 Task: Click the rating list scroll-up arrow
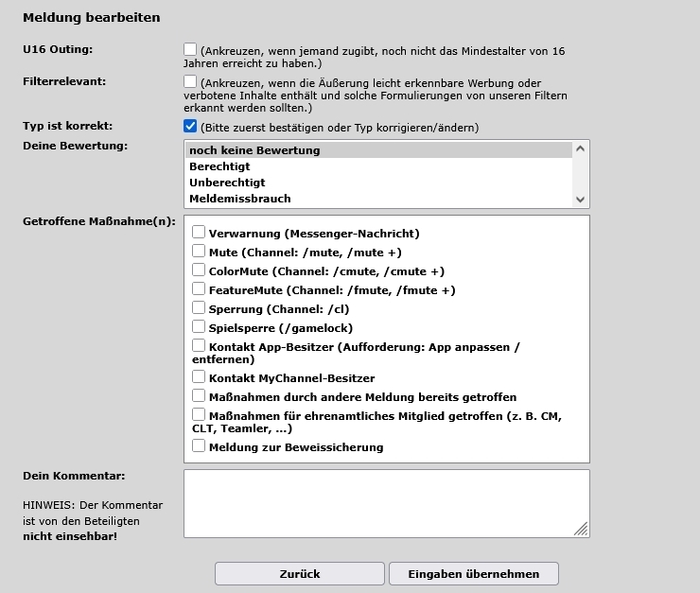tap(581, 148)
